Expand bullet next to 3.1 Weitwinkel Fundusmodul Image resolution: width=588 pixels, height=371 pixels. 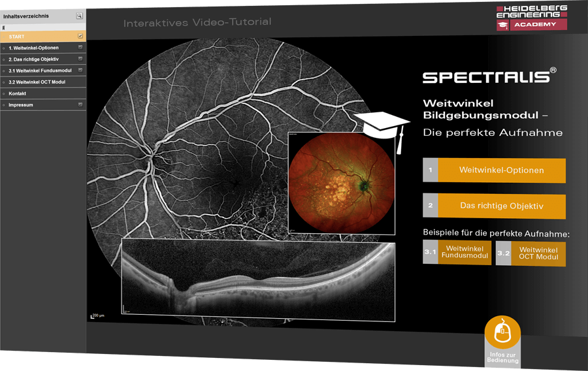tap(4, 71)
